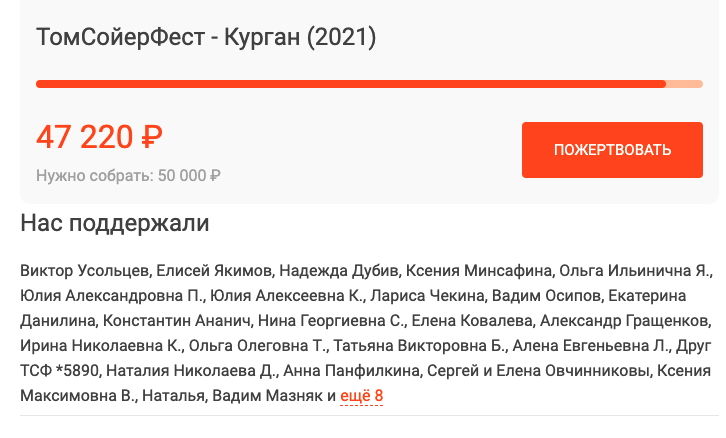726x438 pixels.
Task: Expand the 'ещё 8' supporters link
Action: click(362, 396)
